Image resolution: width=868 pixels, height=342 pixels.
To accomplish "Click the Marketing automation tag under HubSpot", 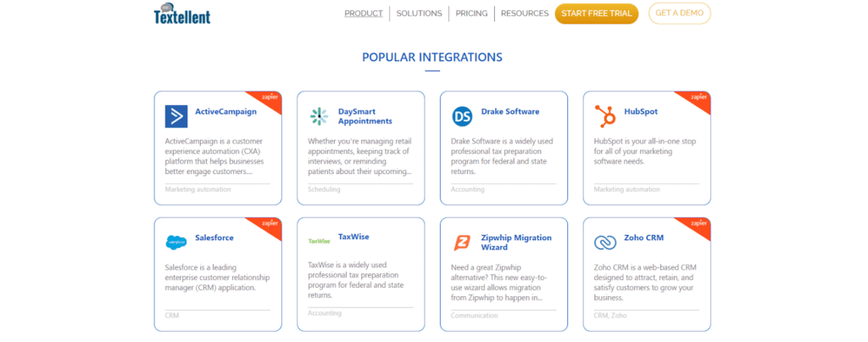I will [626, 189].
